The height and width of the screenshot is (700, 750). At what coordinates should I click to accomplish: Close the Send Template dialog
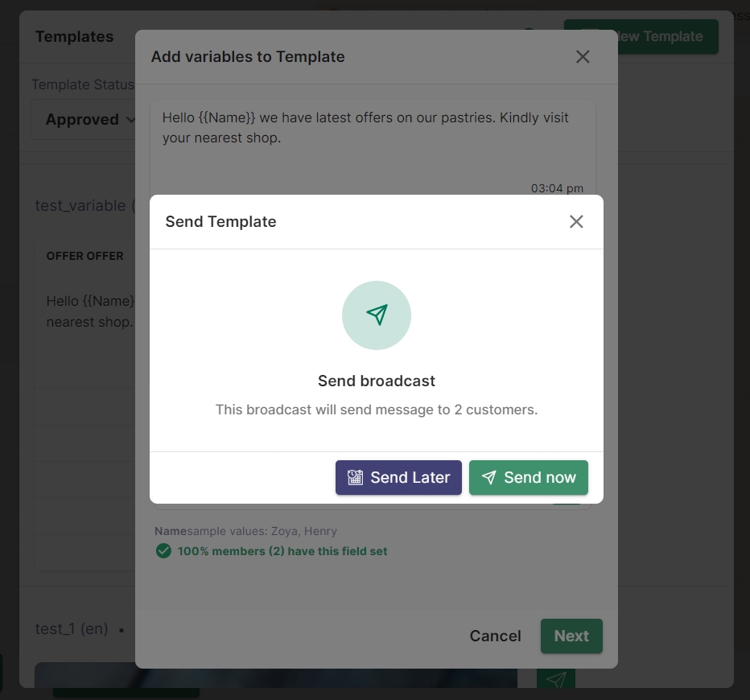pyautogui.click(x=576, y=222)
